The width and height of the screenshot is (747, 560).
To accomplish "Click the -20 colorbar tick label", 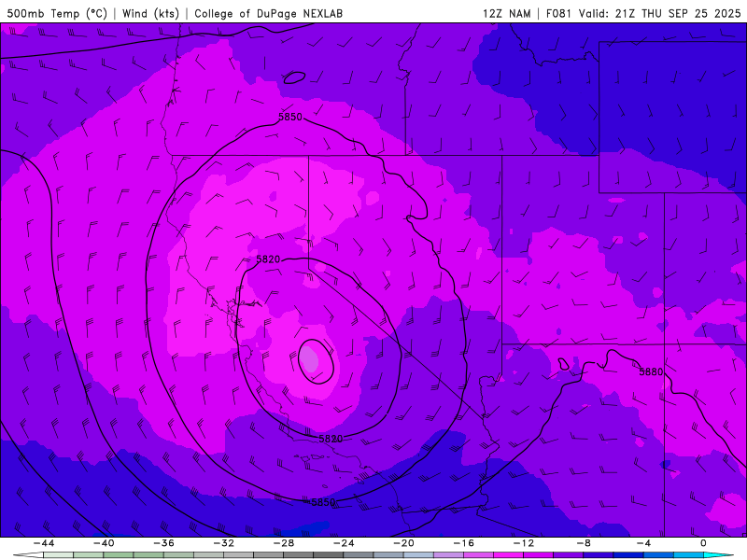I will [403, 543].
